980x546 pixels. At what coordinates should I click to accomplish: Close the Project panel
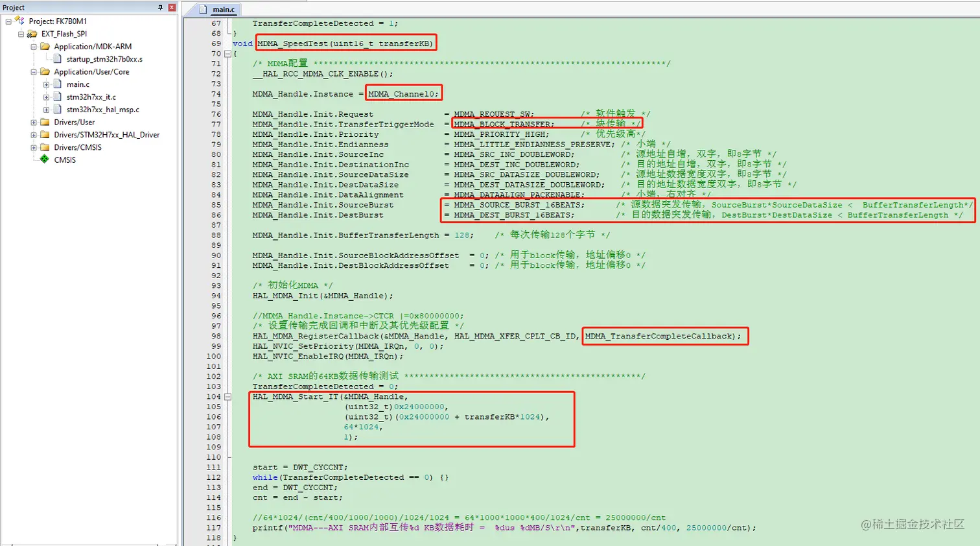[172, 7]
